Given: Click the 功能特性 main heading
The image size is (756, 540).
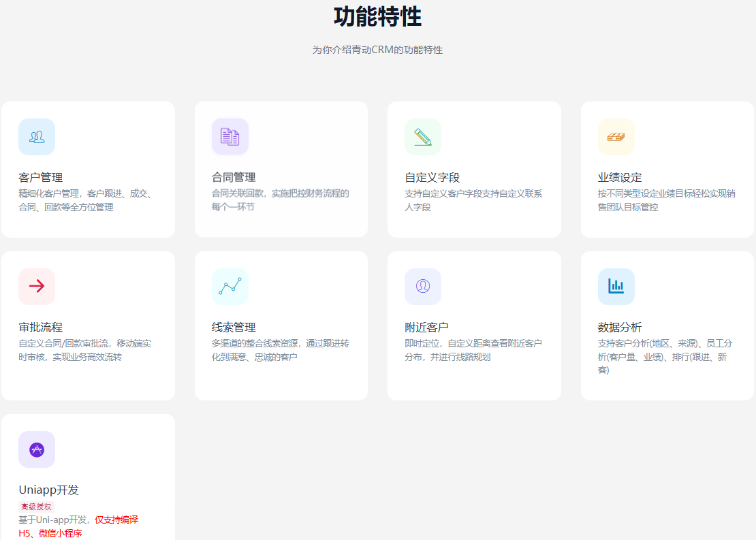Looking at the screenshot, I should [377, 16].
